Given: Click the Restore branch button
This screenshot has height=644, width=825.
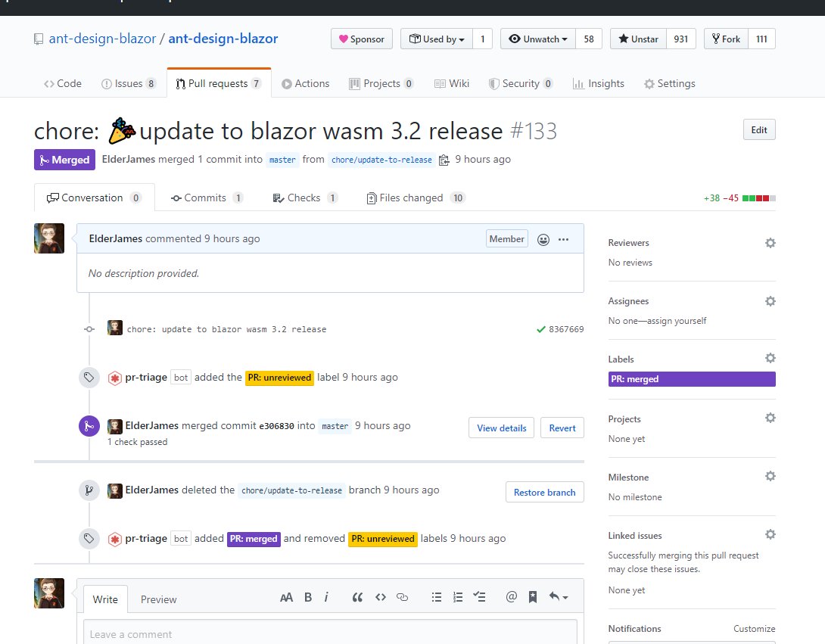Looking at the screenshot, I should click(544, 492).
